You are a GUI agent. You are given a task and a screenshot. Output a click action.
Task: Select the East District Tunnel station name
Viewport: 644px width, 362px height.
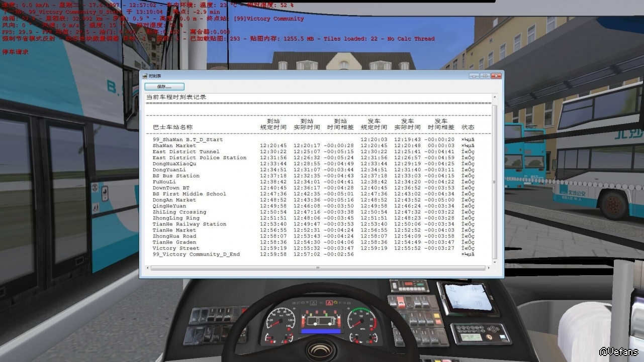[x=186, y=152]
